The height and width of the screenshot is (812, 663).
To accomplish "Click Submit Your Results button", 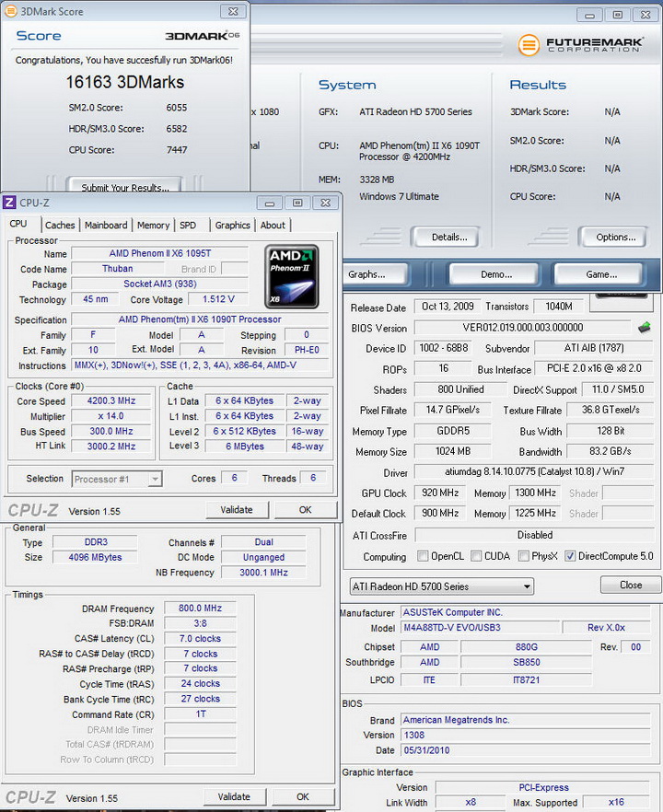I will coord(125,185).
